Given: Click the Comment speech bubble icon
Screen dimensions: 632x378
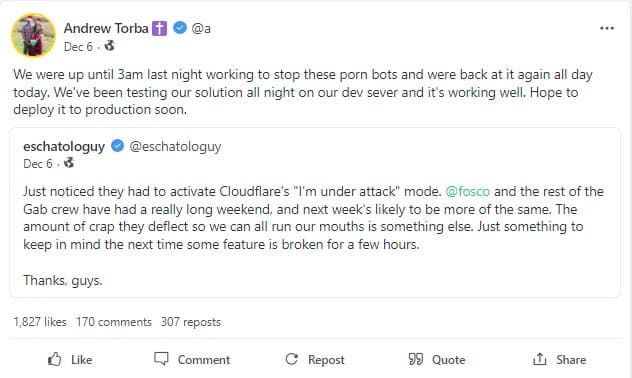Looking at the screenshot, I should coord(161,359).
